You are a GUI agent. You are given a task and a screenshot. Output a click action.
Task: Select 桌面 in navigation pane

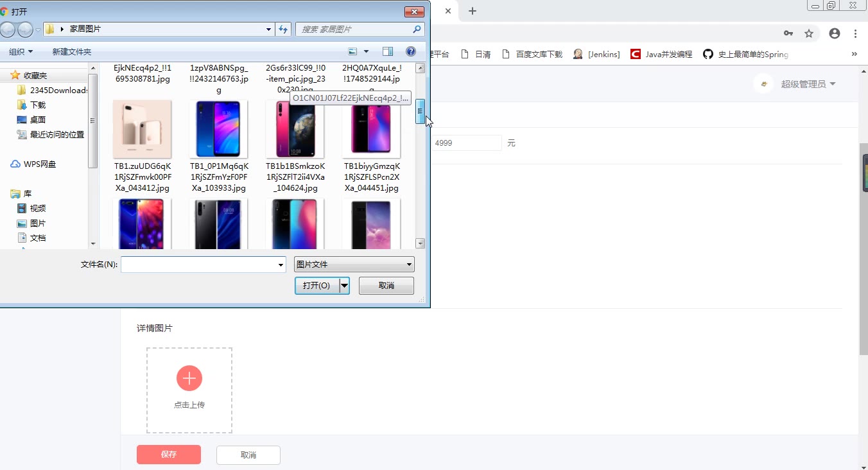[x=38, y=119]
